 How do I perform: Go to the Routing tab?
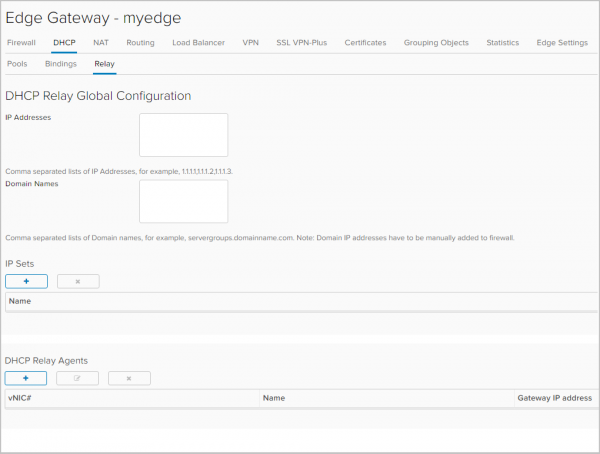click(x=140, y=43)
